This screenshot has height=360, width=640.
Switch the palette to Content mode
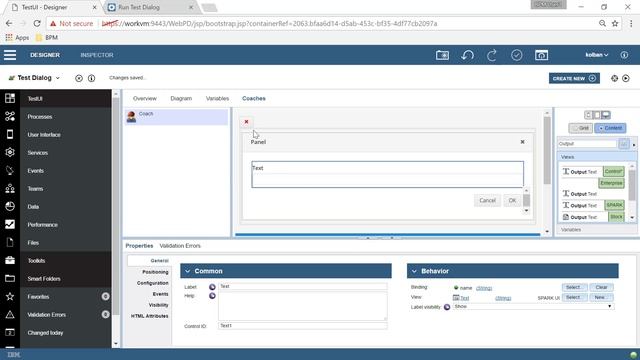pos(610,128)
